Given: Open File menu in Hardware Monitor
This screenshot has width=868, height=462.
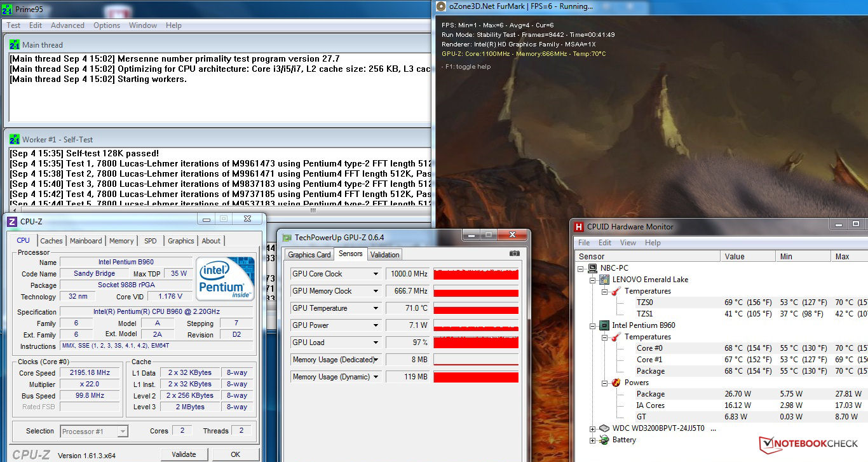Looking at the screenshot, I should tap(584, 243).
